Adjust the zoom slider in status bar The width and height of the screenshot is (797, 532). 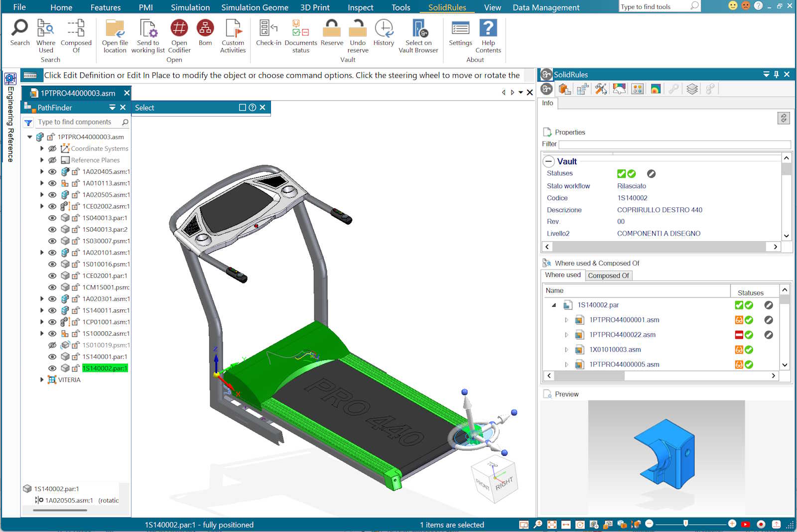686,524
